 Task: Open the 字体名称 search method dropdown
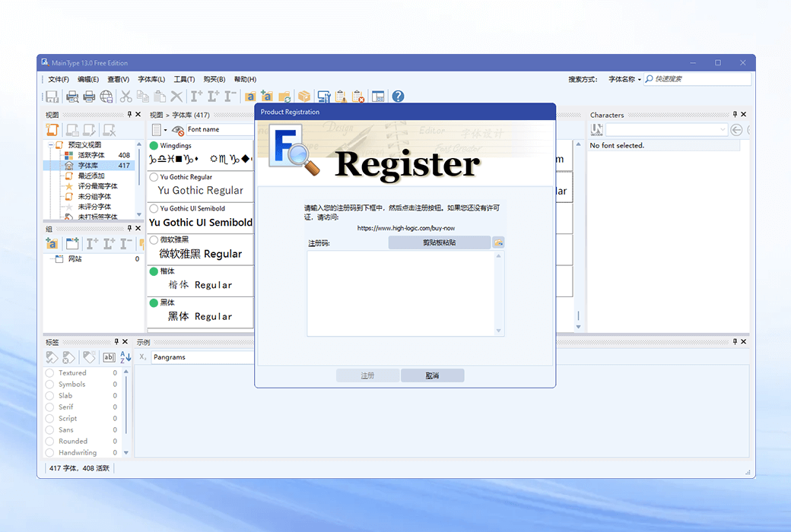tap(624, 79)
